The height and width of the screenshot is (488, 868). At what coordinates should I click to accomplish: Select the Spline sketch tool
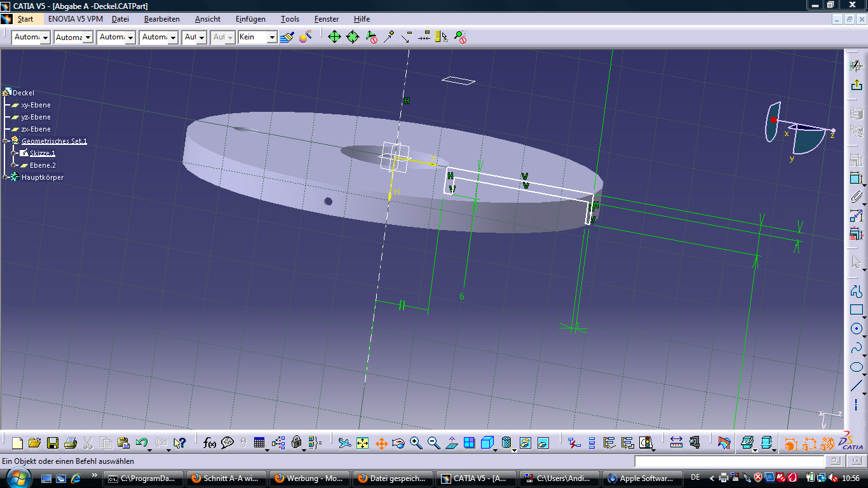pos(857,348)
